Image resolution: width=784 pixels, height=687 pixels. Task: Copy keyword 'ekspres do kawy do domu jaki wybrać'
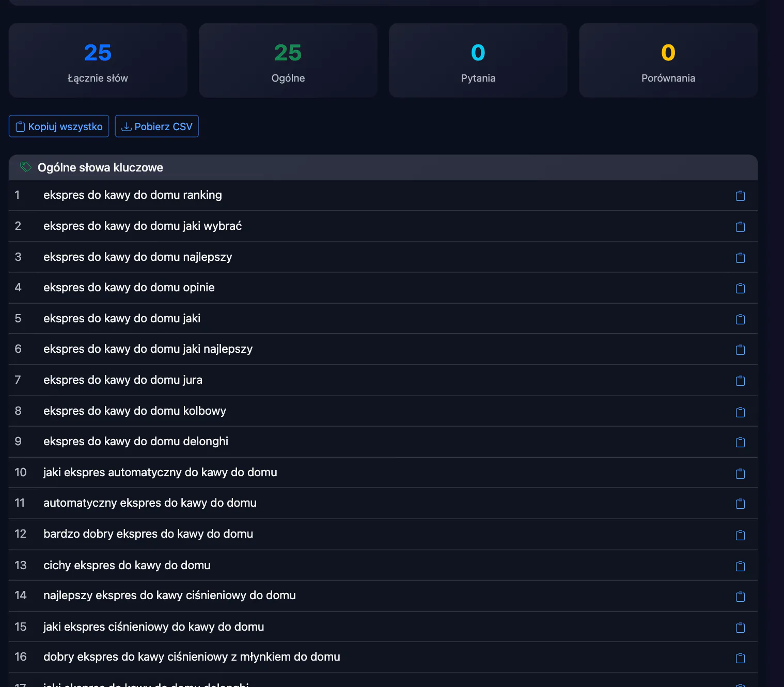click(x=740, y=227)
